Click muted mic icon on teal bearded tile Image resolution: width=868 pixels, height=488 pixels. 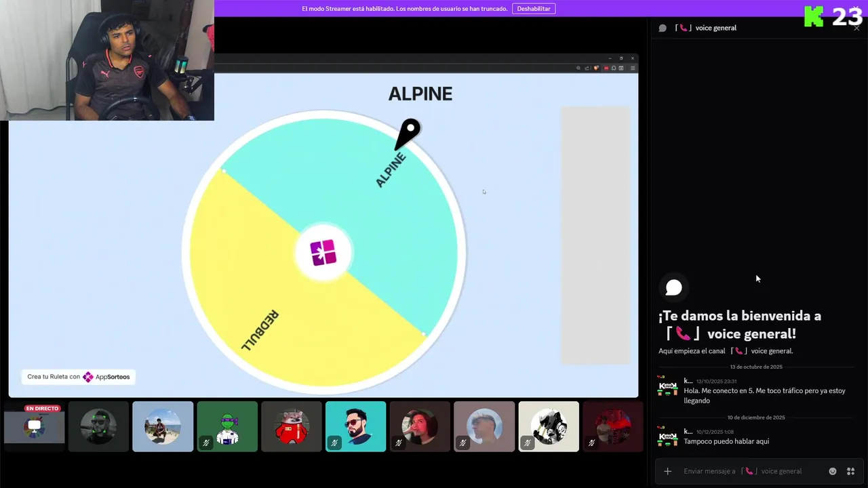pyautogui.click(x=334, y=443)
